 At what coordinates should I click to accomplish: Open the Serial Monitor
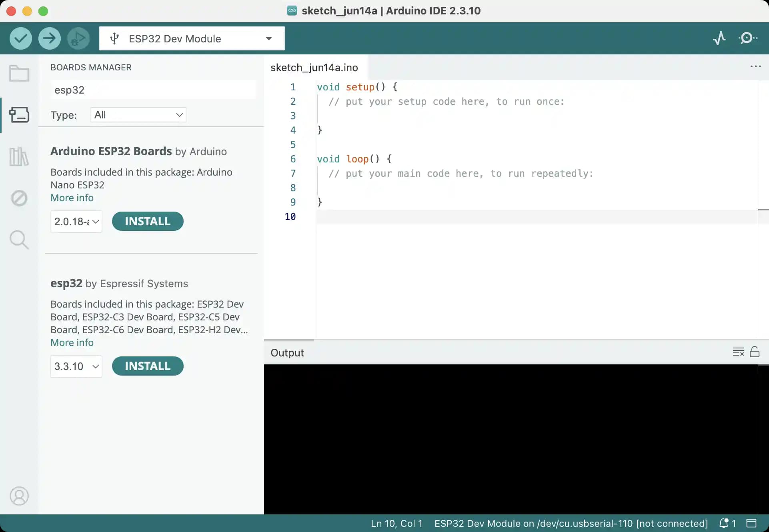(x=747, y=38)
